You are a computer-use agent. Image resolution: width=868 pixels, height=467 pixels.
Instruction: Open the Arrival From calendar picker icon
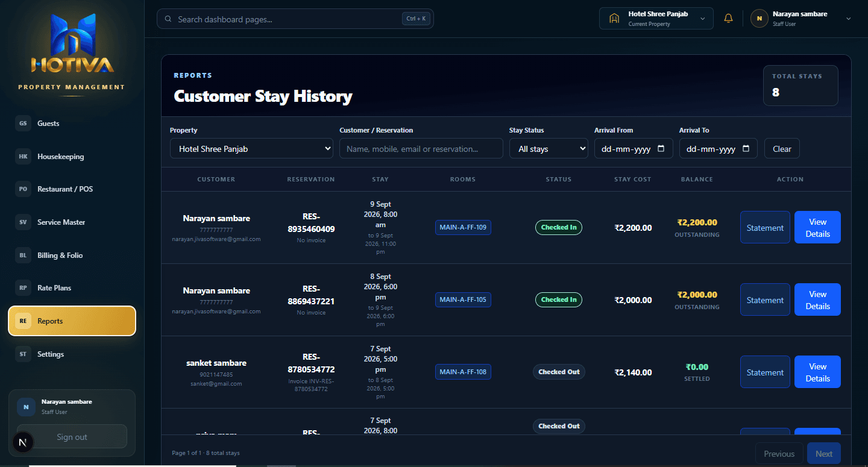point(661,149)
